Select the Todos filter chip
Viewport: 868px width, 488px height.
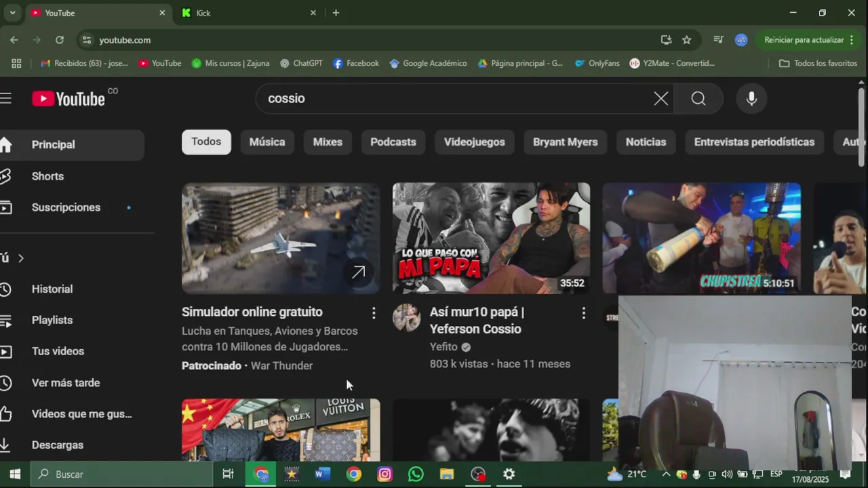pyautogui.click(x=206, y=142)
